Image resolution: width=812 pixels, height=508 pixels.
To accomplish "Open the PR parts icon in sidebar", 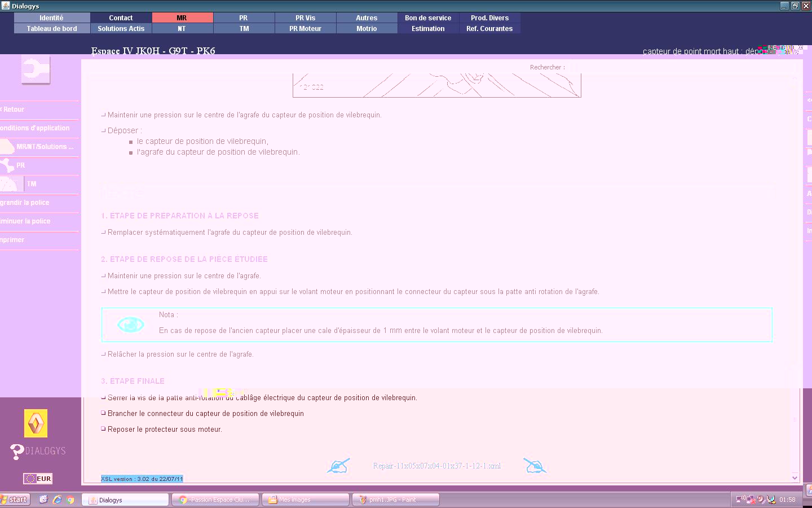I will [8, 165].
